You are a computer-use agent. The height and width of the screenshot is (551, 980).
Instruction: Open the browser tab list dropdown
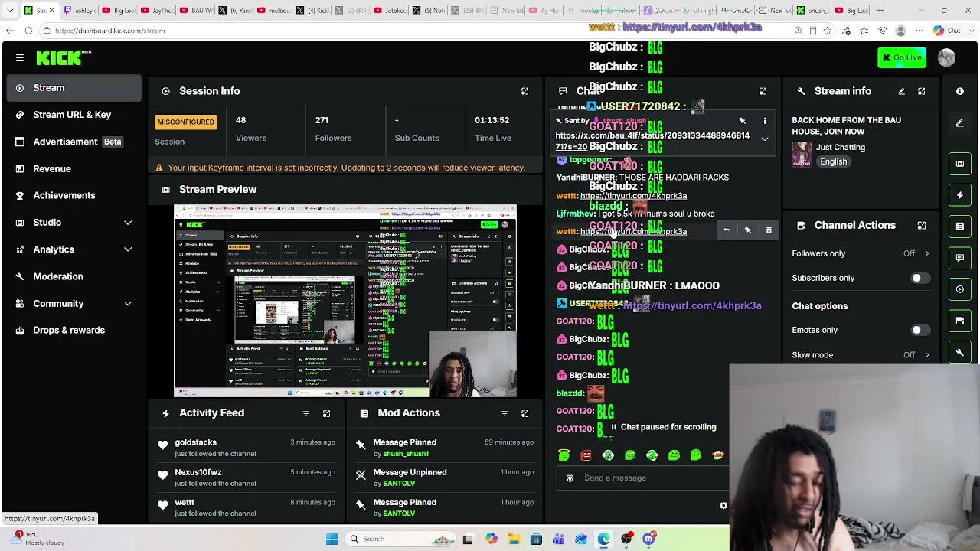click(10, 11)
